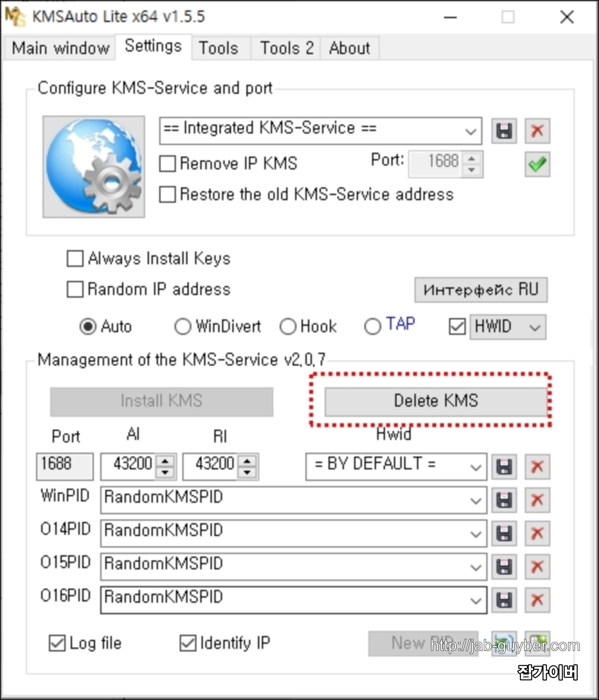Open the Tools 2 tab
Viewport: 599px width, 700px height.
(x=286, y=48)
